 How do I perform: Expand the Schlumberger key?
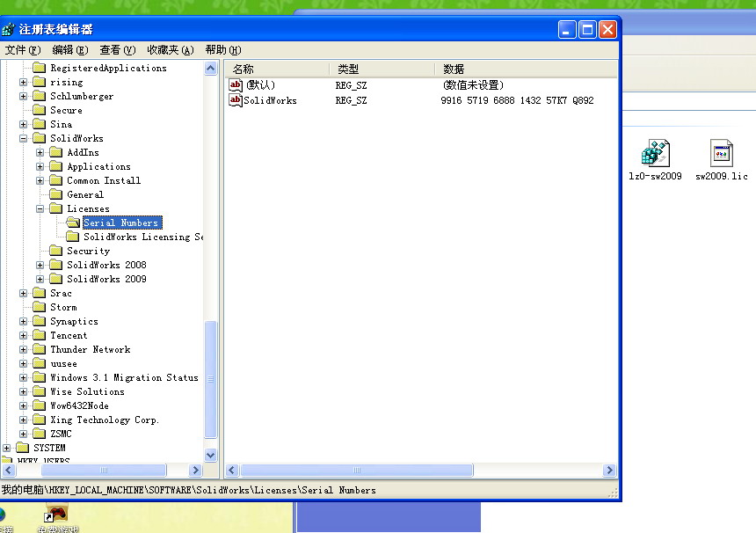pyautogui.click(x=23, y=96)
